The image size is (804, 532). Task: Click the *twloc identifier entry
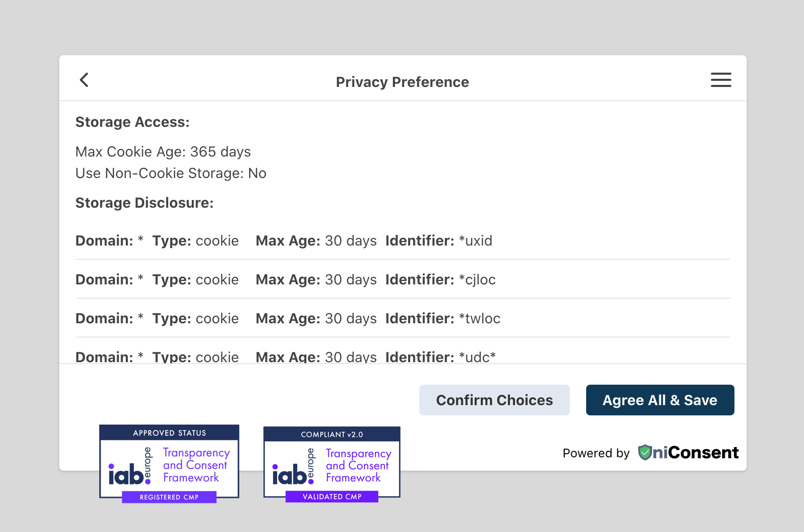[x=479, y=319]
